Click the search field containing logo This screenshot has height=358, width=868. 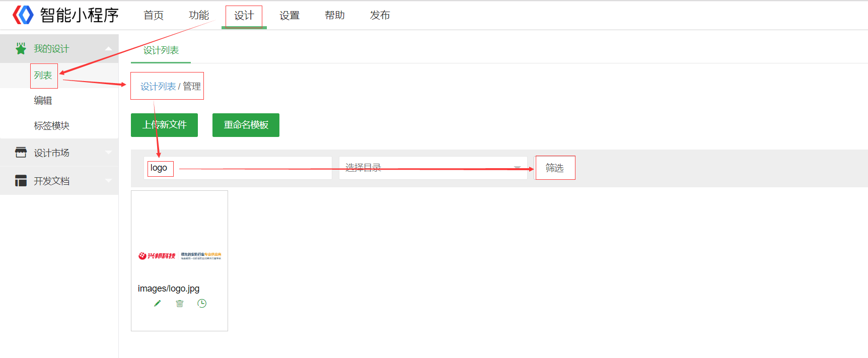(x=238, y=168)
